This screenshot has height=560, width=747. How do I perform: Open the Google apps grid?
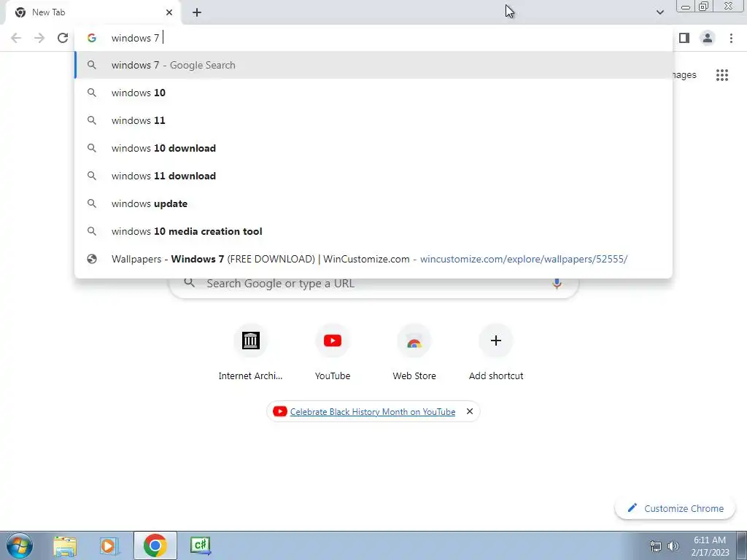(x=722, y=75)
